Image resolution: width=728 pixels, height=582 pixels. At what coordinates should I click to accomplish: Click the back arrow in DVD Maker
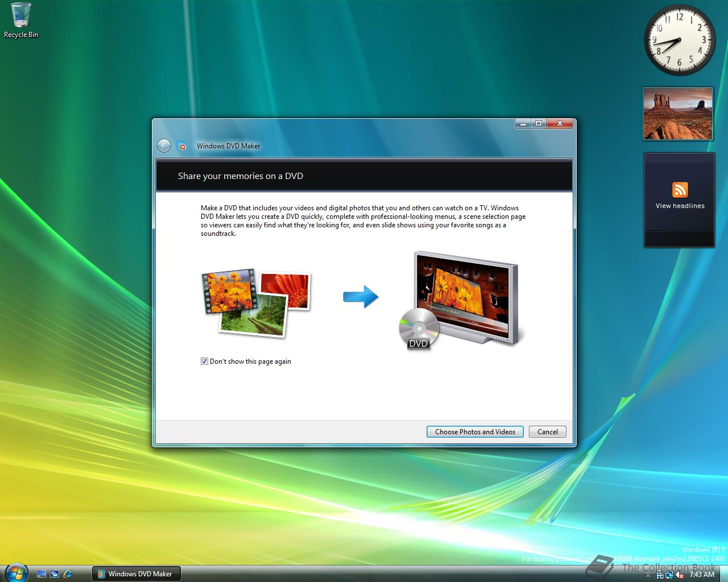164,145
